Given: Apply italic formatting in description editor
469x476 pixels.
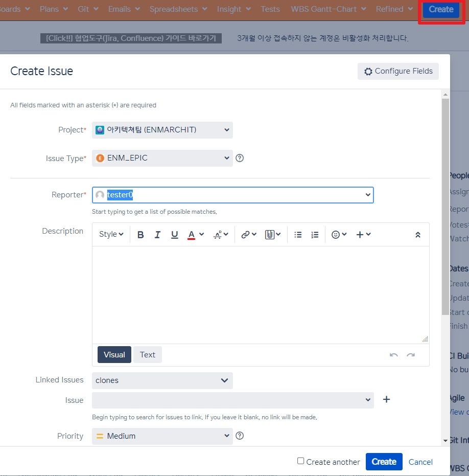Looking at the screenshot, I should coord(157,235).
